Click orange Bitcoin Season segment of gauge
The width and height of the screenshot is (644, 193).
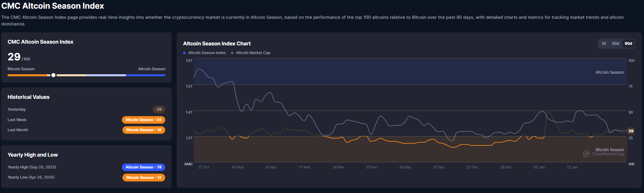tap(27, 75)
